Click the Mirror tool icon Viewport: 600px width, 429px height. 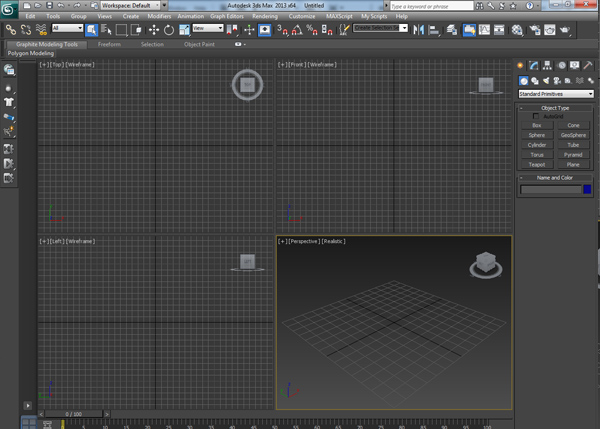click(419, 29)
